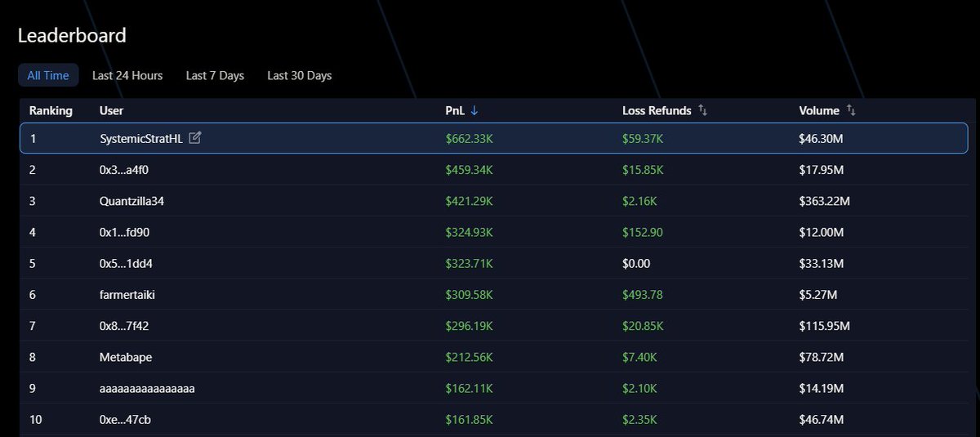Click PnL value $212.56K

470,357
